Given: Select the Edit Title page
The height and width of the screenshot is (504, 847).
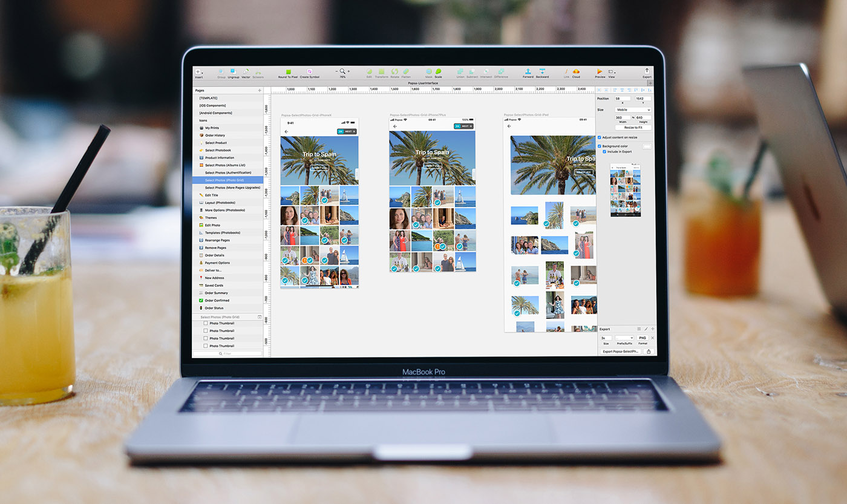Looking at the screenshot, I should [x=229, y=195].
